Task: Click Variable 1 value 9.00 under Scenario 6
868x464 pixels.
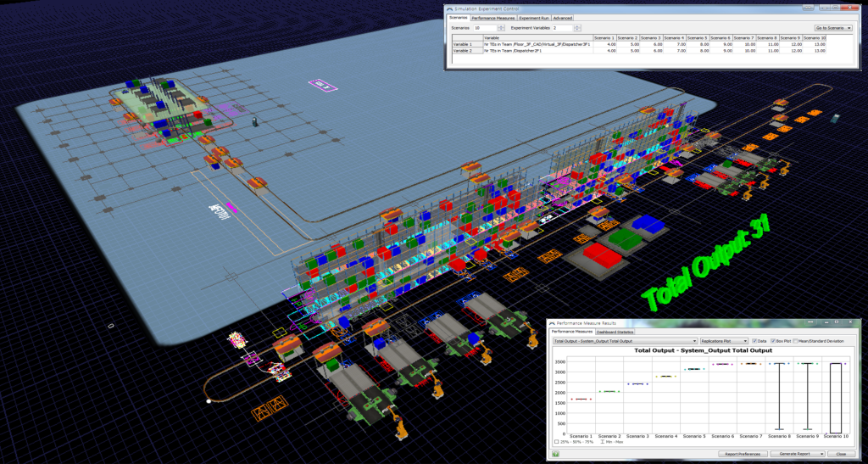Action: pos(721,44)
